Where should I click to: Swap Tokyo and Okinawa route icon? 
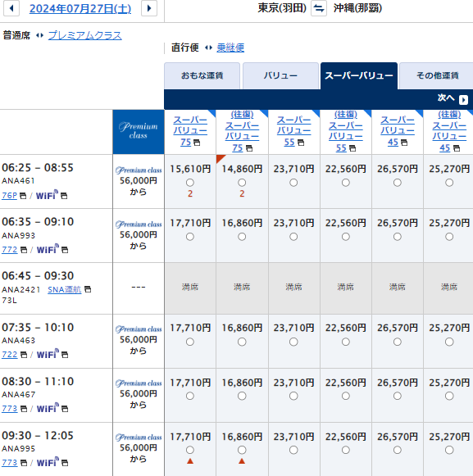tap(319, 8)
